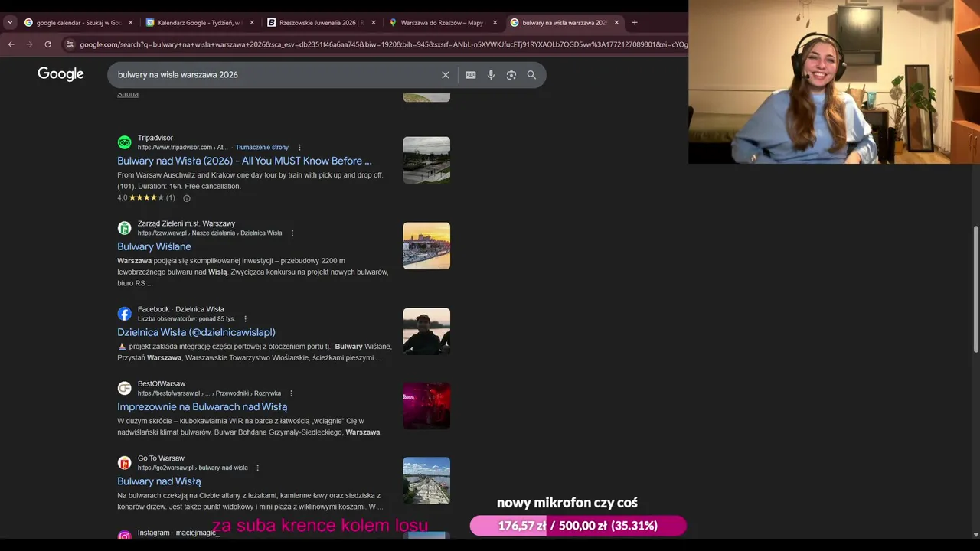Click donation goal progress bar

(x=578, y=526)
